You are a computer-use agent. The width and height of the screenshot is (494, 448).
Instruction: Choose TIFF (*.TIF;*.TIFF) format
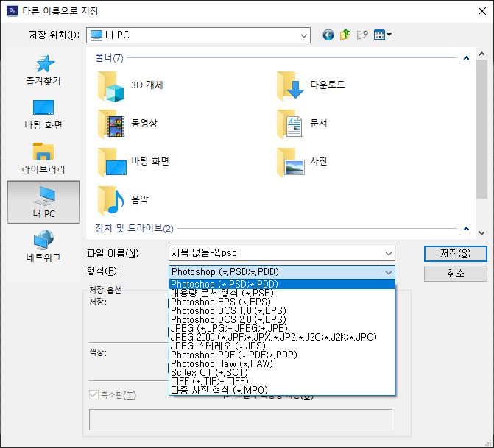[282, 381]
